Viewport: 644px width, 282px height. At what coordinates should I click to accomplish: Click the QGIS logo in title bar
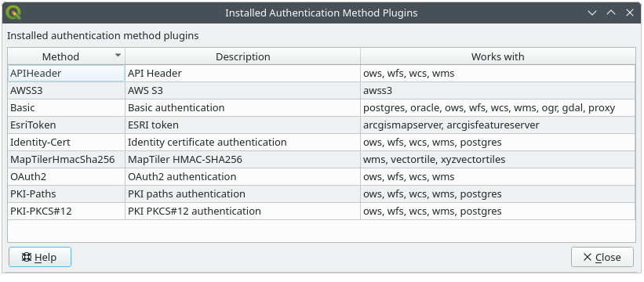point(13,13)
